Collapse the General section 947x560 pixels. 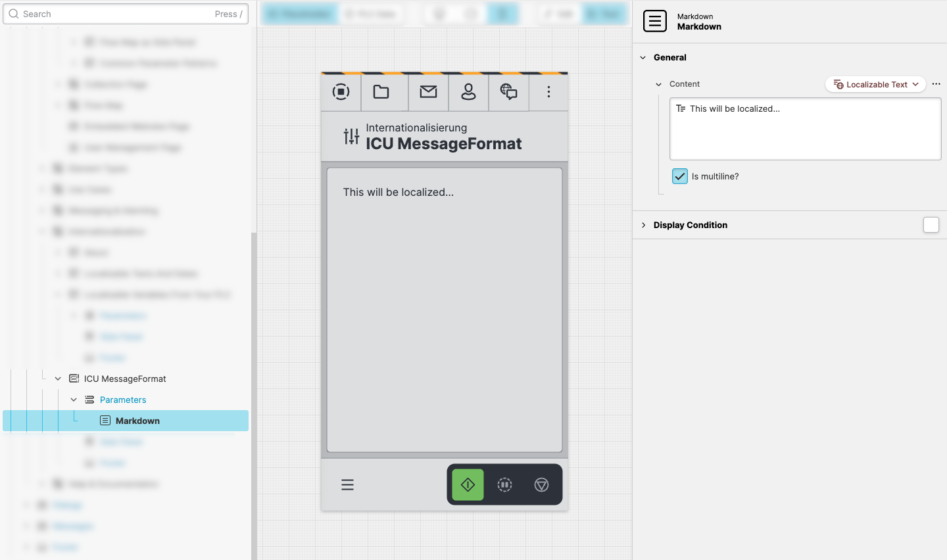[643, 58]
